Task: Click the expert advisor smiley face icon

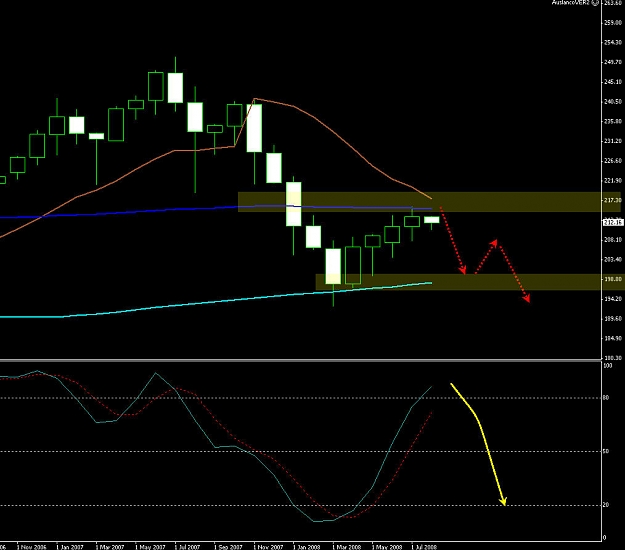Action: pos(595,2)
